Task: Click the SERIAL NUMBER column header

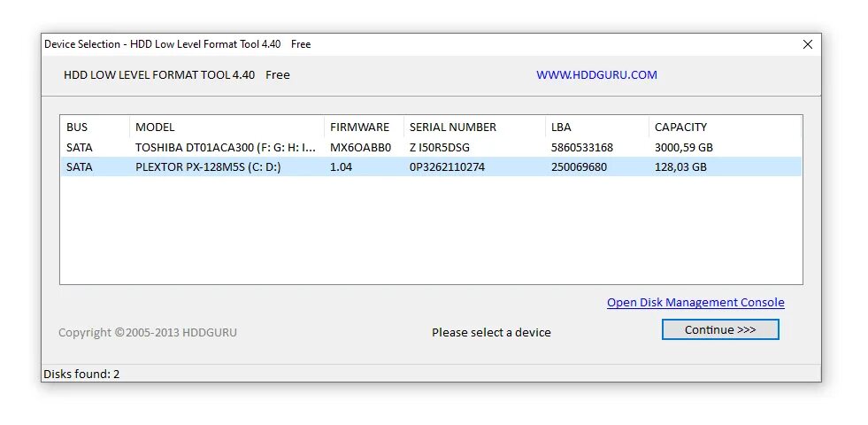Action: pos(474,127)
